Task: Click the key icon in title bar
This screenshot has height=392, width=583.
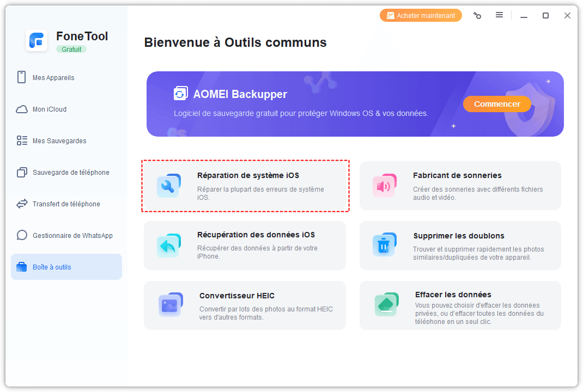Action: coord(477,16)
